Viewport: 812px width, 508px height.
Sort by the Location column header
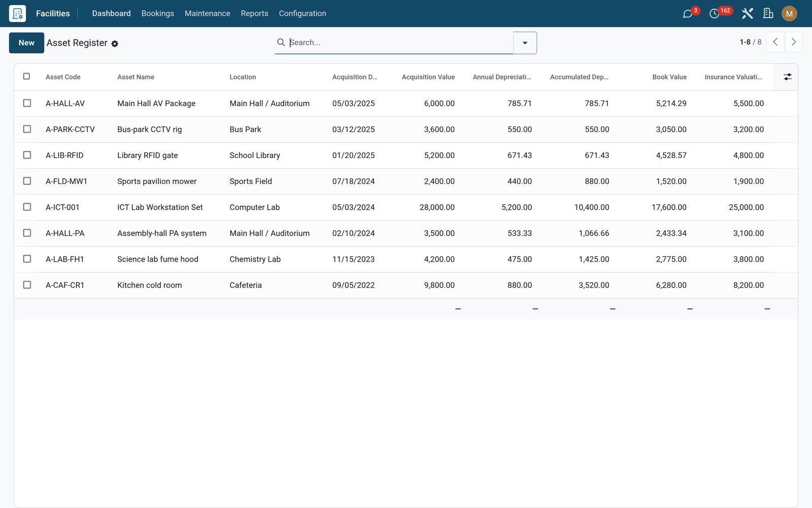243,77
